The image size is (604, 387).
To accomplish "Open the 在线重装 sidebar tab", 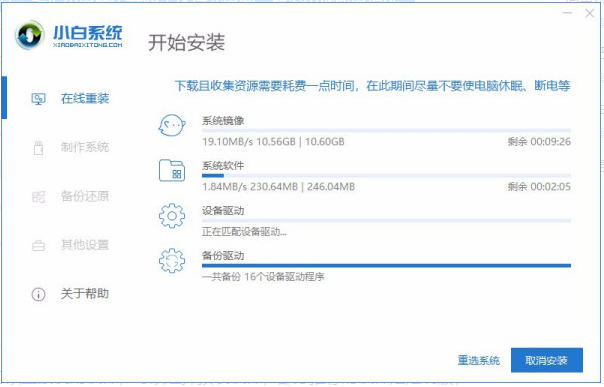I will click(x=71, y=99).
